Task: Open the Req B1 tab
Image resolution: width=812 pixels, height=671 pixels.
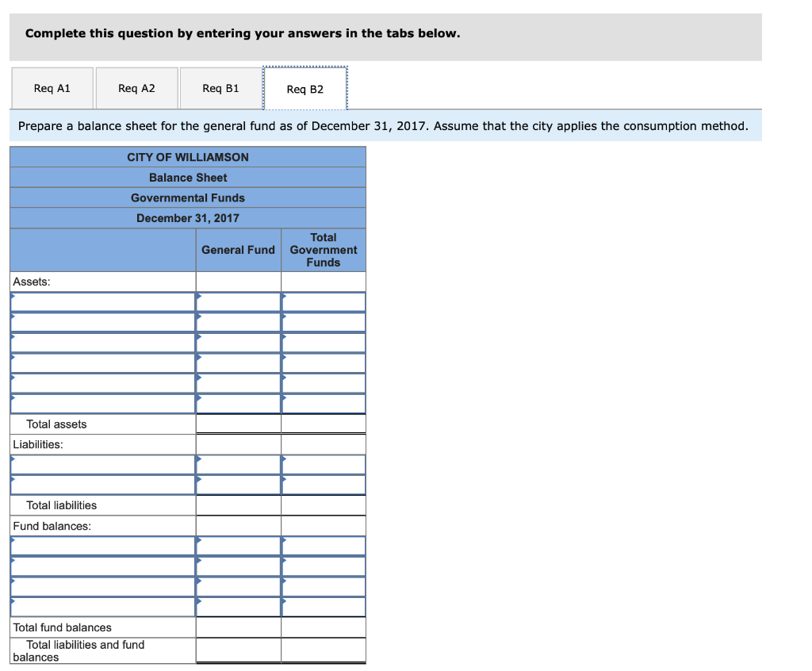Action: (x=220, y=88)
